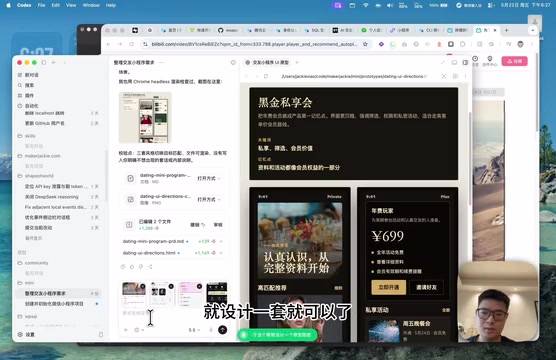Open the 关闭 DeepSeek reasoning chat
The image size is (556, 360).
59,196
